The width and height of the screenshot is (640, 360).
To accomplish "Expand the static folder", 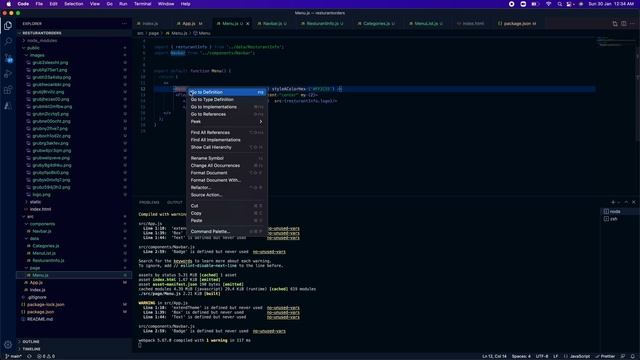I will (x=35, y=202).
